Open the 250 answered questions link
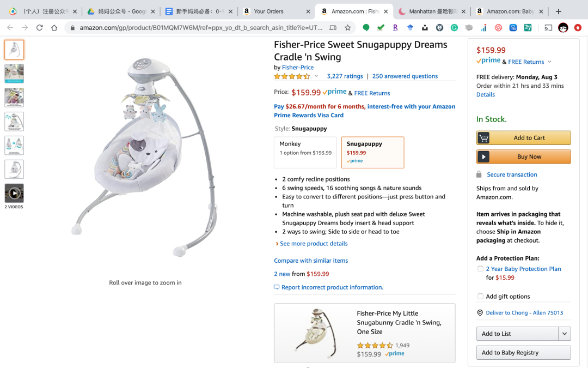 pos(405,76)
